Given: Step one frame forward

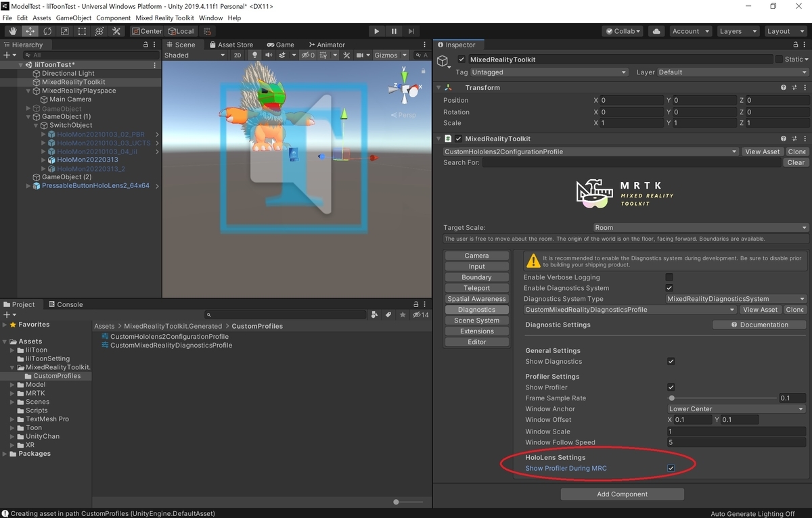Looking at the screenshot, I should 411,31.
